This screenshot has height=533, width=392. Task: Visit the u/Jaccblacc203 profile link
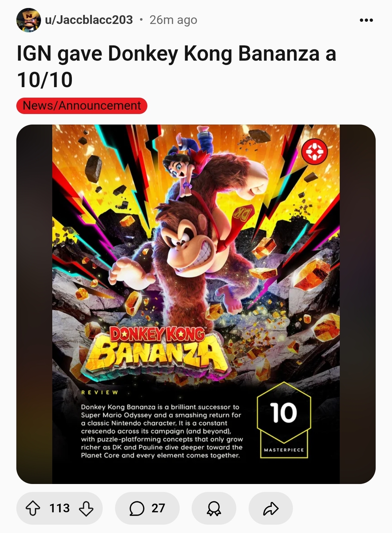click(89, 20)
